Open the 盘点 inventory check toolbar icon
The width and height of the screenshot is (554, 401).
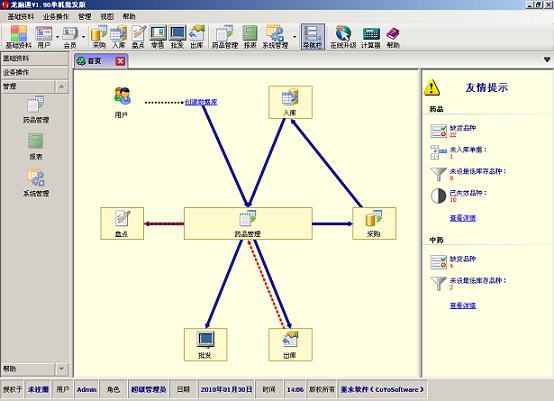tap(138, 37)
